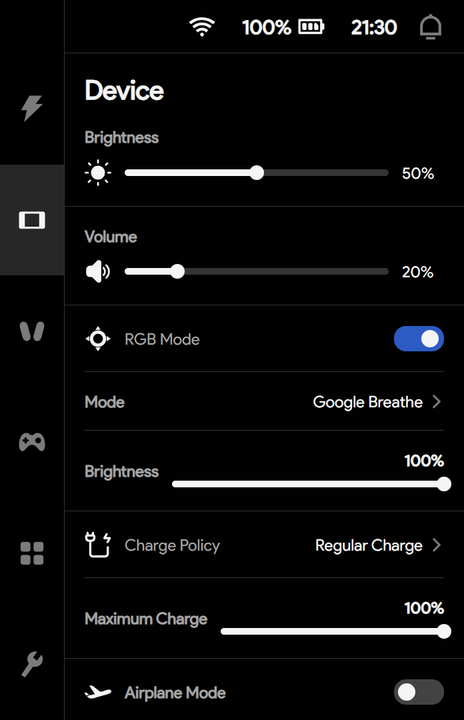This screenshot has width=464, height=720.
Task: Open the wrench tools sidebar section
Action: click(32, 664)
